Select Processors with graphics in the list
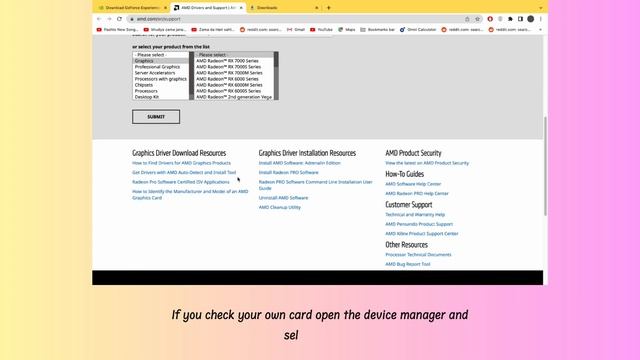The image size is (640, 360). coord(161,79)
